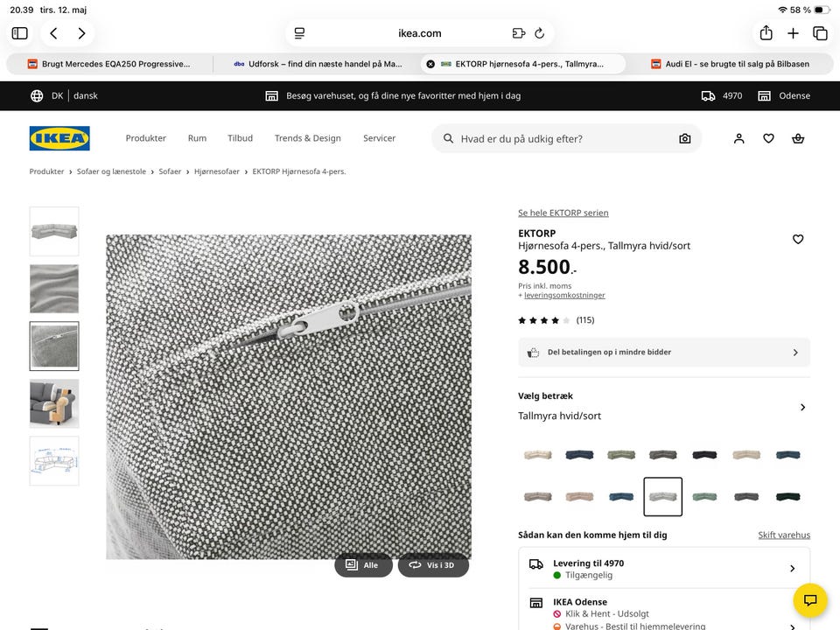Toggle the Safari sidebar
840x630 pixels.
20,33
